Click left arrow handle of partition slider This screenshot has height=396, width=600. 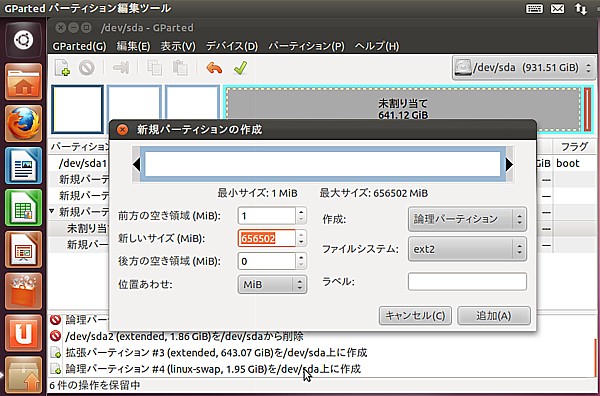tap(136, 165)
